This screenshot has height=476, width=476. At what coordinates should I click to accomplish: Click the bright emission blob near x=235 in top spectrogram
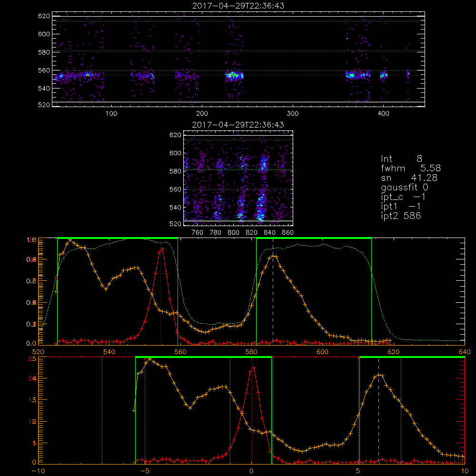click(x=234, y=75)
